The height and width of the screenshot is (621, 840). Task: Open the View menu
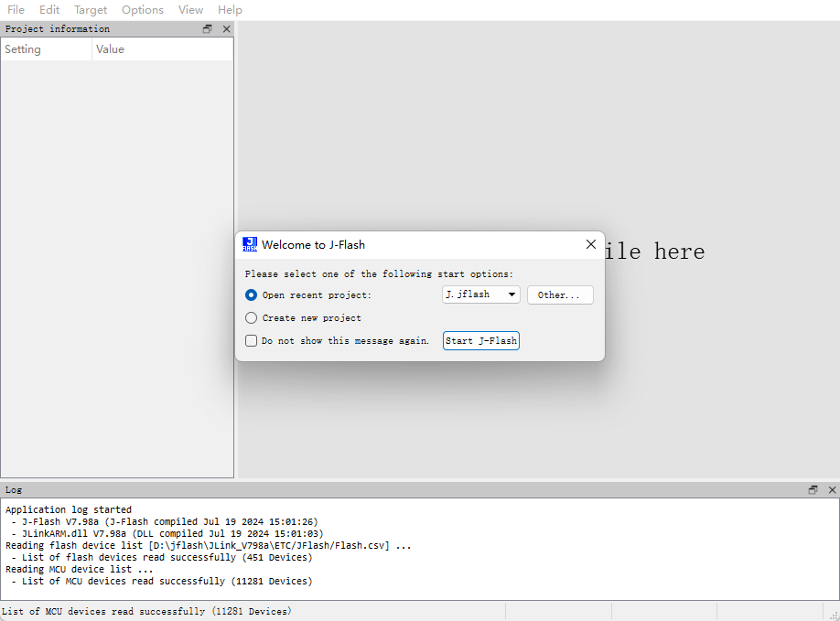[190, 10]
